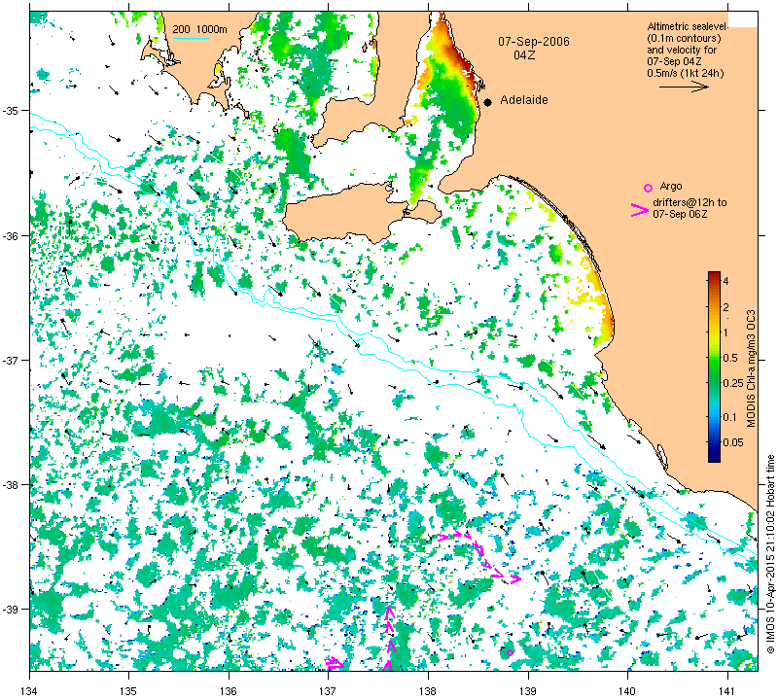Click the Adelaide city black dot marker
This screenshot has width=778, height=700.
pyautogui.click(x=488, y=102)
